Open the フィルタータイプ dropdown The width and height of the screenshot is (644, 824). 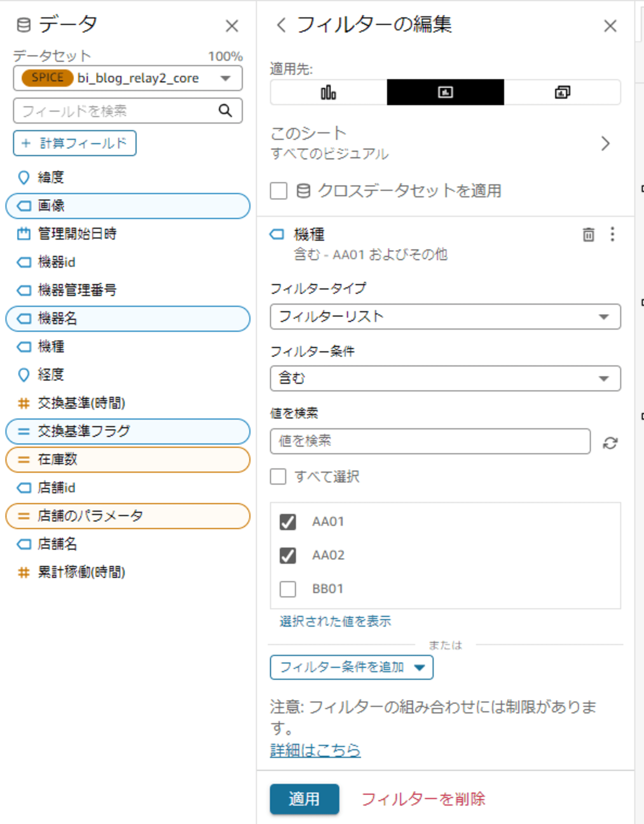pyautogui.click(x=445, y=316)
